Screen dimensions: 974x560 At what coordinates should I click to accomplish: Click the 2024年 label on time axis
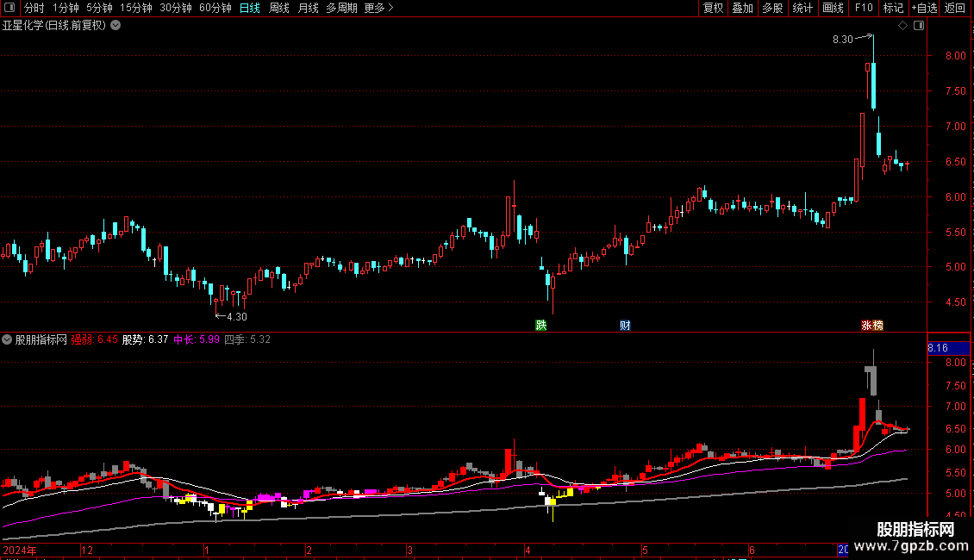[20, 550]
